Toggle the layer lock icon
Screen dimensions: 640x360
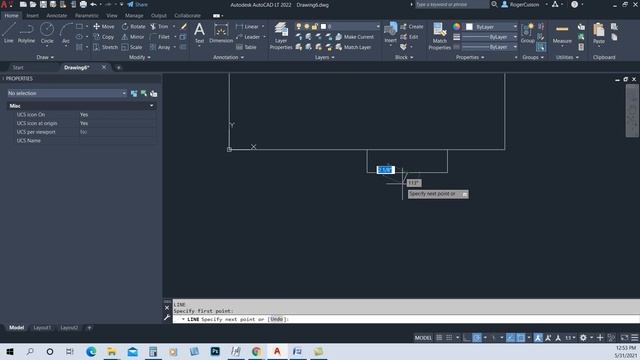point(315,27)
